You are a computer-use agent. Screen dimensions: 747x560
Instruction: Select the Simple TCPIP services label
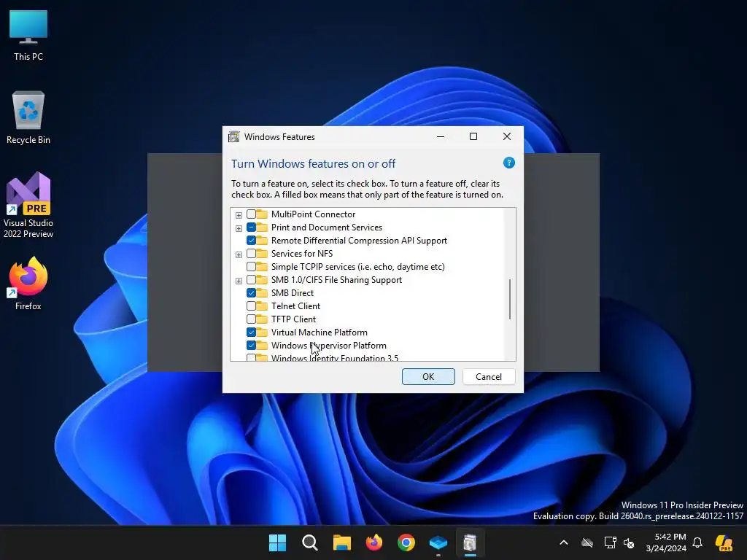[x=357, y=267]
